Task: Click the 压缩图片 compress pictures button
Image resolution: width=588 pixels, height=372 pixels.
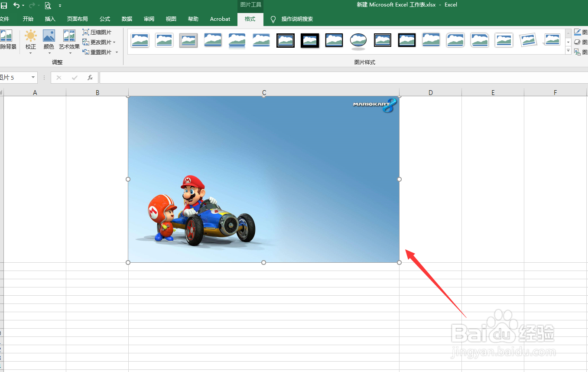Action: click(97, 33)
